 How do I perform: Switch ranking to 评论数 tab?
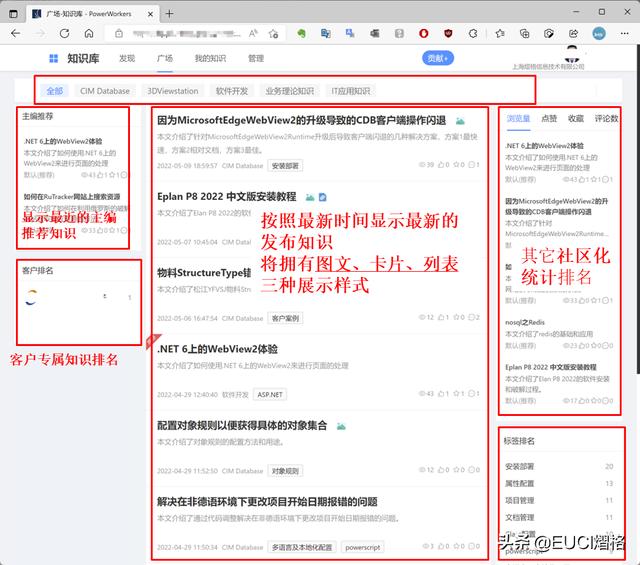pos(607,118)
